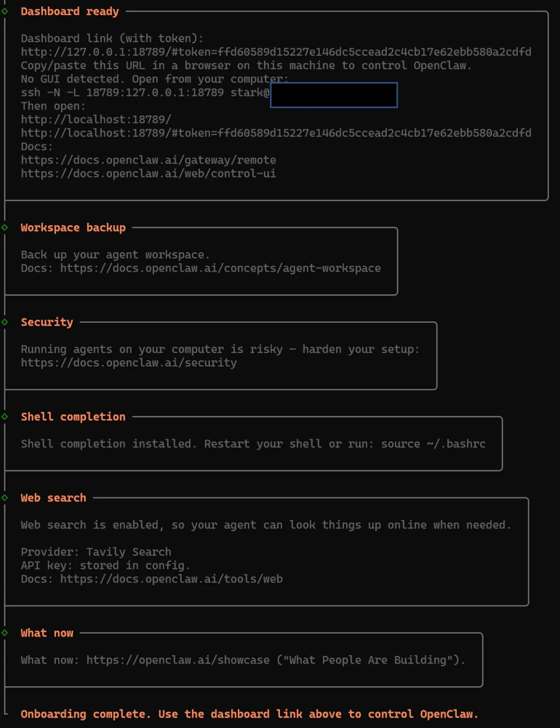The width and height of the screenshot is (560, 728).
Task: Click the 'Provider: Tavily Search' line
Action: point(96,552)
